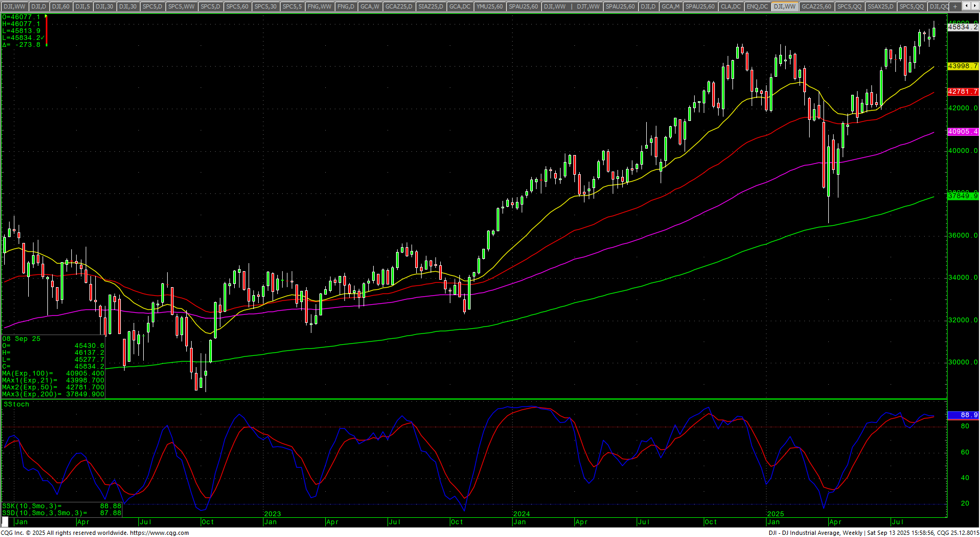Select the FNG,WW tab
Viewport: 980px width, 537px height.
319,6
